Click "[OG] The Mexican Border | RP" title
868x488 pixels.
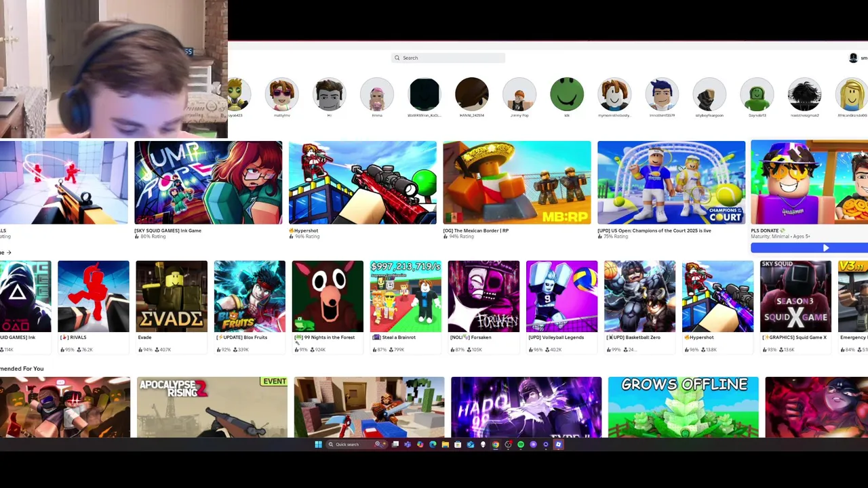(476, 230)
